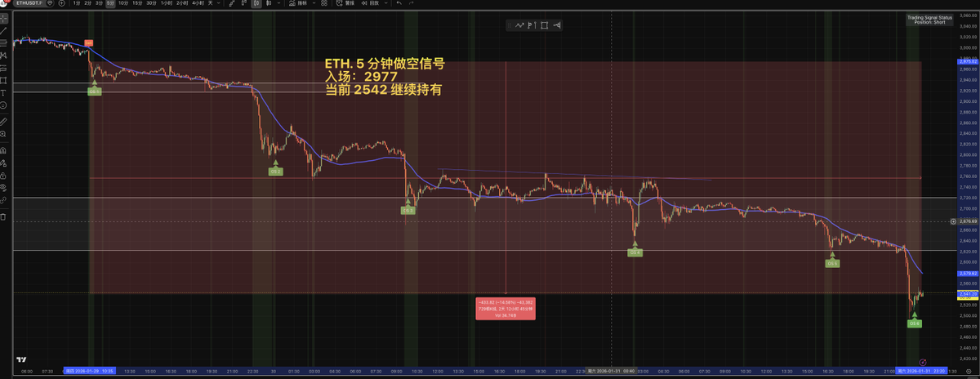Click the chain link icon in left sidebar
The image size is (980, 379).
pos(4,200)
